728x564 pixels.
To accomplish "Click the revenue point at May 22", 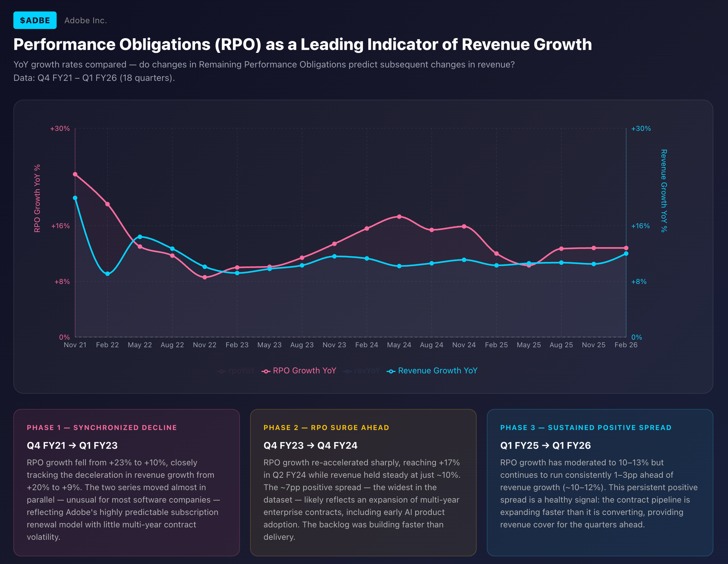I will (140, 237).
